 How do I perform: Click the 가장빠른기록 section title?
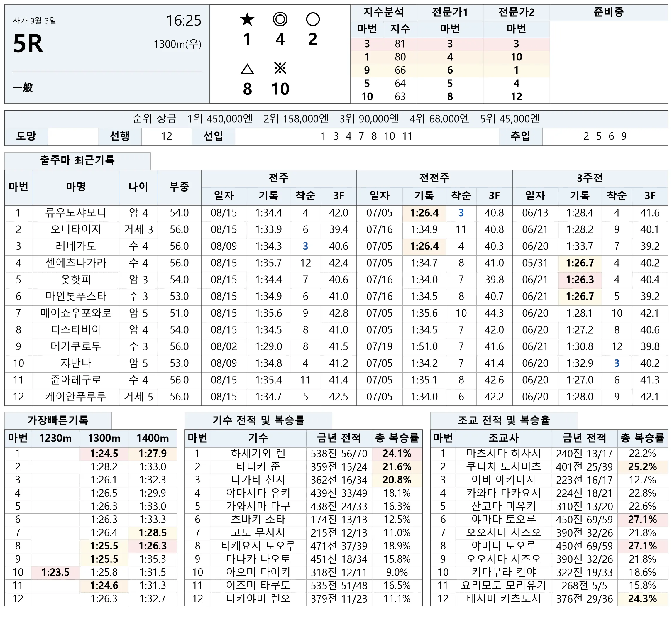(x=58, y=420)
